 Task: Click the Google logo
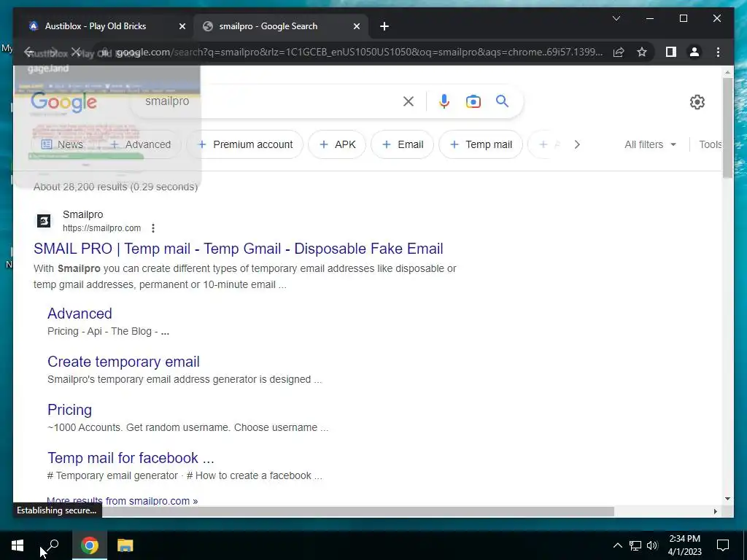tap(64, 103)
